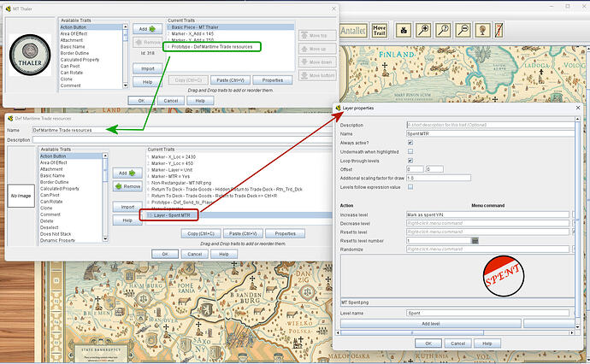Click Add button in Def Maritime Trade window
This screenshot has width=590, height=364.
127,173
